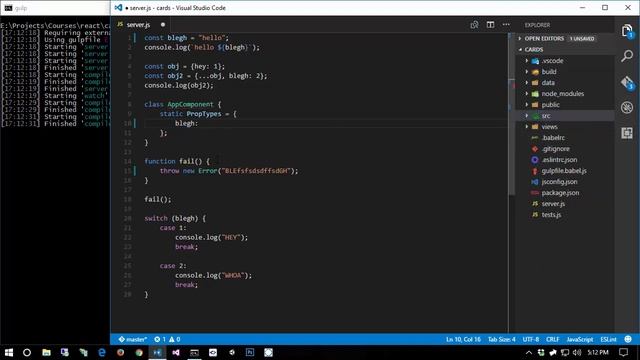This screenshot has height=360, width=640.
Task: Open the jsconfig.json file
Action: pyautogui.click(x=559, y=182)
